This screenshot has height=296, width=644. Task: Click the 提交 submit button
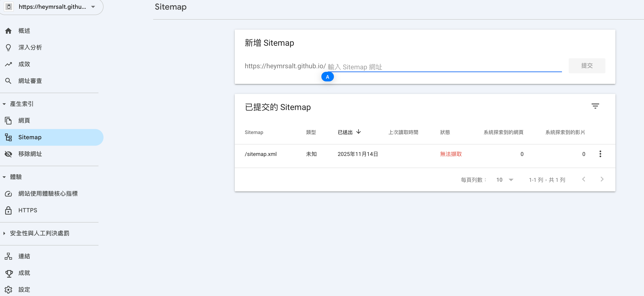pos(587,66)
